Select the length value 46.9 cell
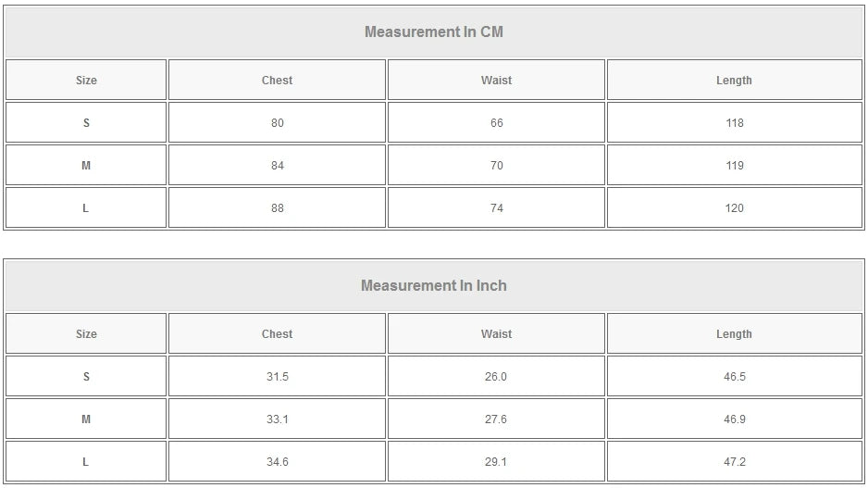This screenshot has height=488, width=868. pos(734,419)
